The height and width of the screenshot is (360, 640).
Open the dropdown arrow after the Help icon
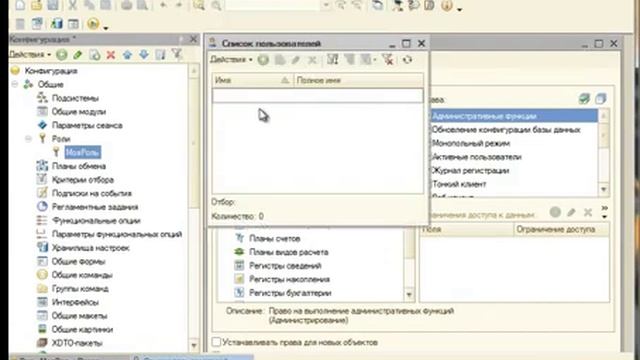tap(460, 9)
